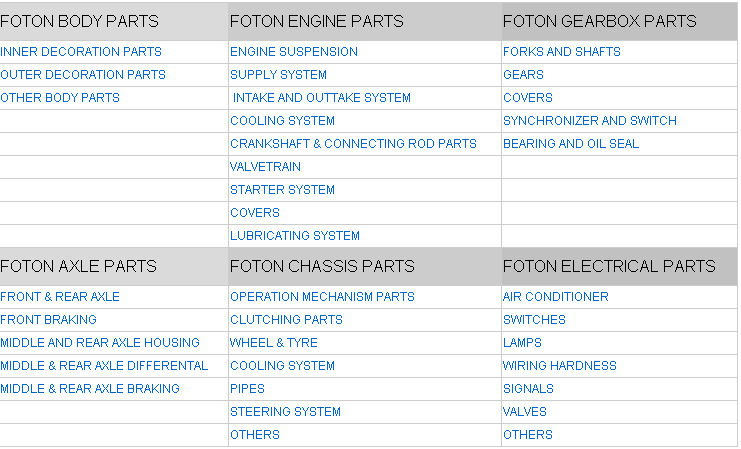This screenshot has height=449, width=741.
Task: Open the Engine Suspension category
Action: 294,52
